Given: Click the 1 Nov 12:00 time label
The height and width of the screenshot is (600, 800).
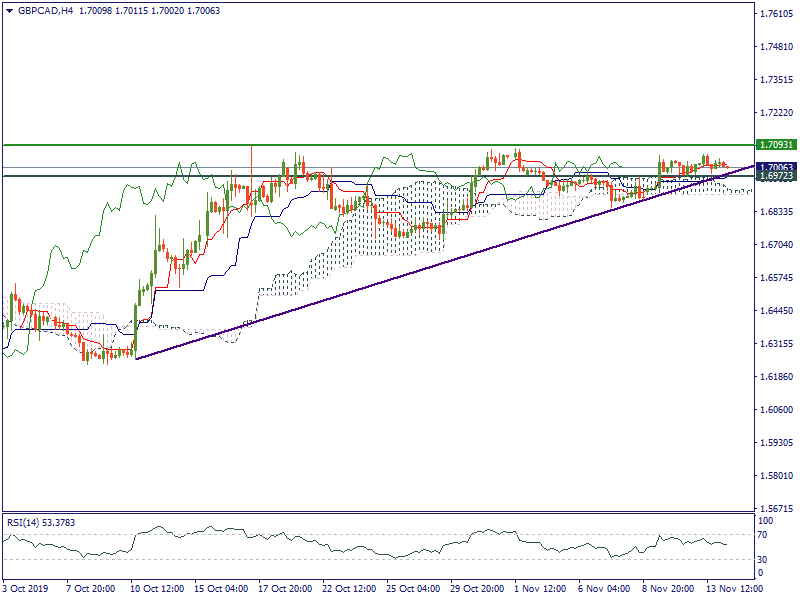Looking at the screenshot, I should [541, 590].
